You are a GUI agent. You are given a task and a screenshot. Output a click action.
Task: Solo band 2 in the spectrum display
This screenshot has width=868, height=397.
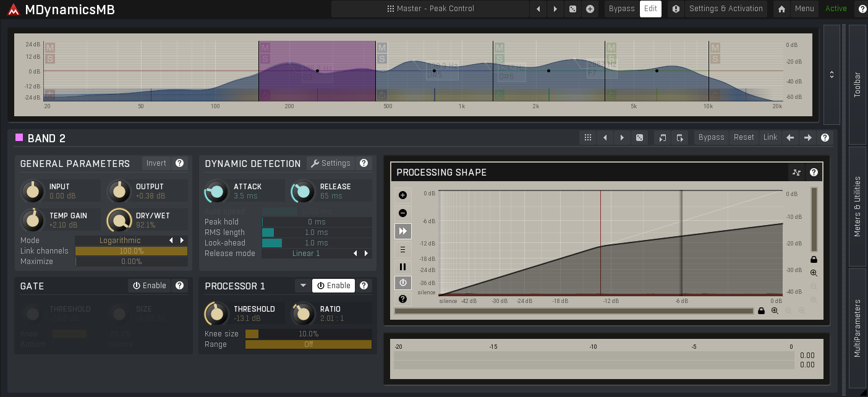[265, 59]
